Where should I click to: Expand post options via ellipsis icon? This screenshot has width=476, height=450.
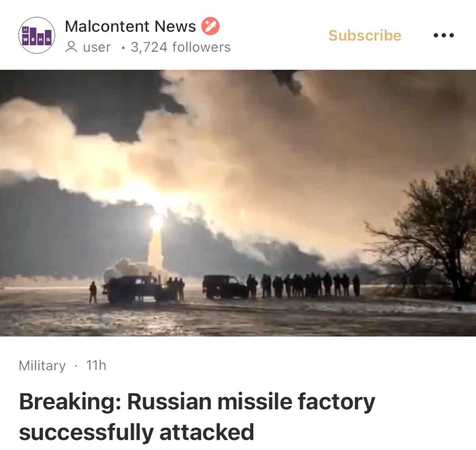[x=443, y=35]
